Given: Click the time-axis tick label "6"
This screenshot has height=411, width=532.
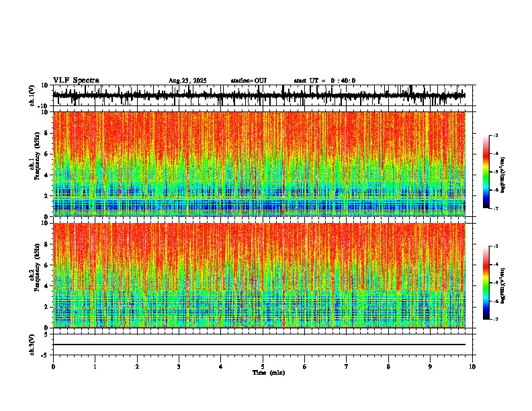Looking at the screenshot, I should pos(305,367).
